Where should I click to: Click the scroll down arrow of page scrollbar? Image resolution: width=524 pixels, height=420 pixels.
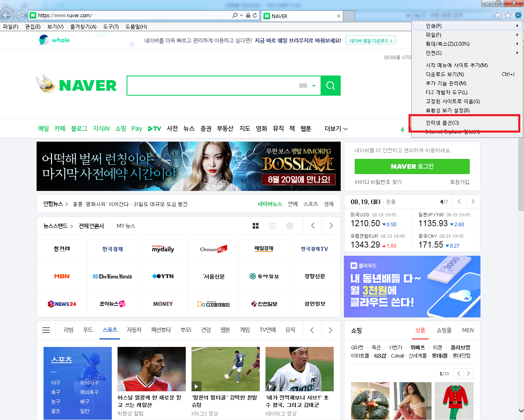coord(521,411)
